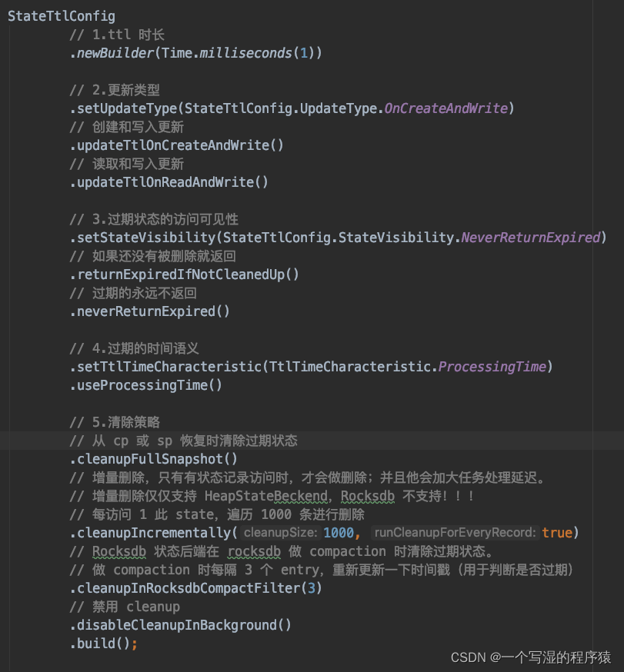Screen dimensions: 624x672
Task: Click the .setUpdateType line with OnCreateAndWrite
Action: 292,108
